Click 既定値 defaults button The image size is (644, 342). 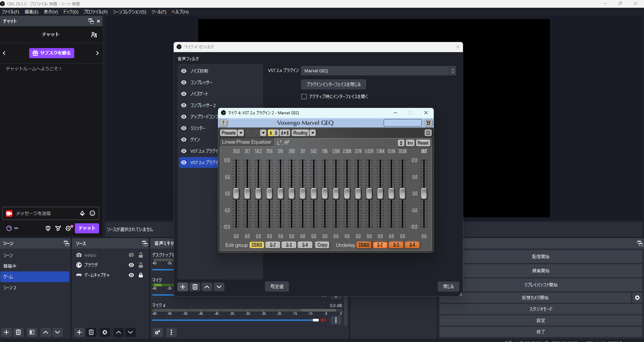click(x=277, y=287)
